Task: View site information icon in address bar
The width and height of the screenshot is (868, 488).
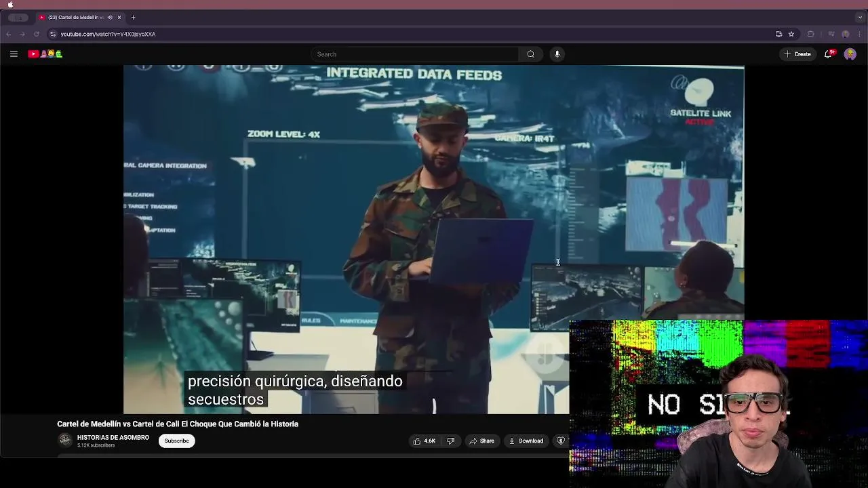Action: tap(53, 34)
